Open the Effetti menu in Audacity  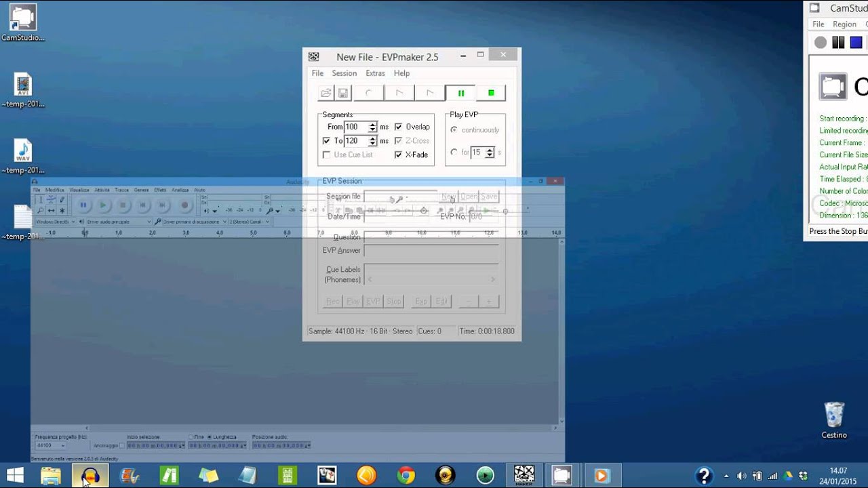[160, 190]
